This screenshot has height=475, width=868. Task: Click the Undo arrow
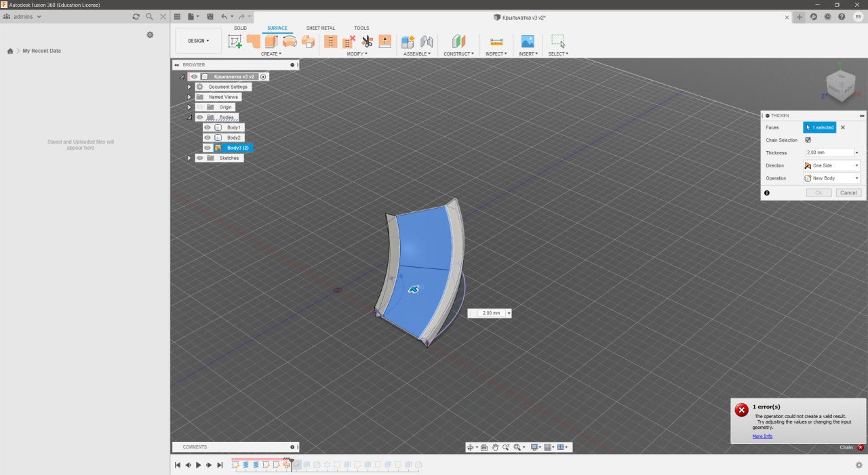[x=224, y=16]
